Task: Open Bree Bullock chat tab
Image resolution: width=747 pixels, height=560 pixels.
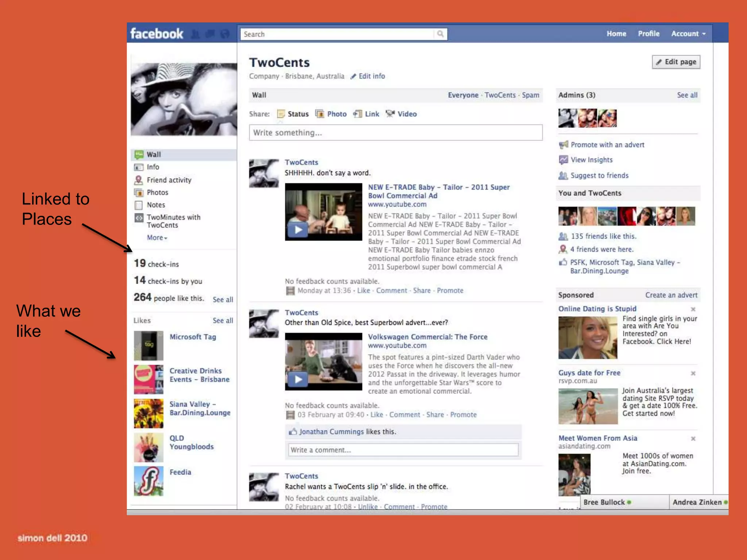Action: (624, 502)
